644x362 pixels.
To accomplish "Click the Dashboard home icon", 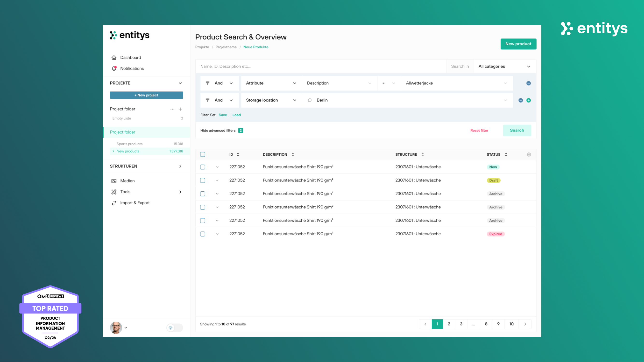I will [114, 57].
